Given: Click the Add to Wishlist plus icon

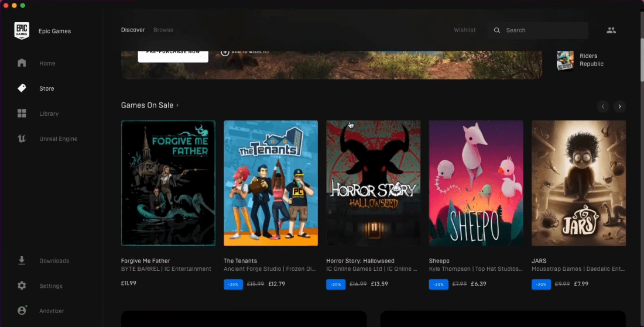Looking at the screenshot, I should 225,53.
